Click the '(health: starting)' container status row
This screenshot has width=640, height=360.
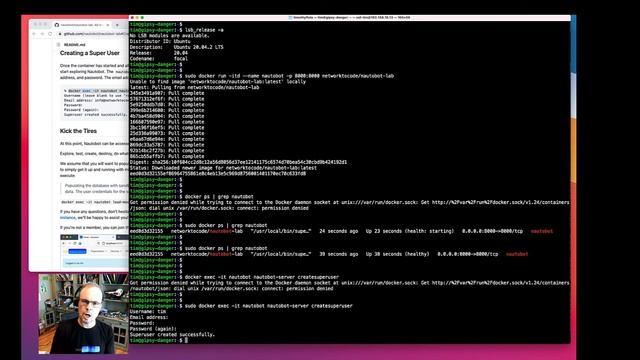341,231
